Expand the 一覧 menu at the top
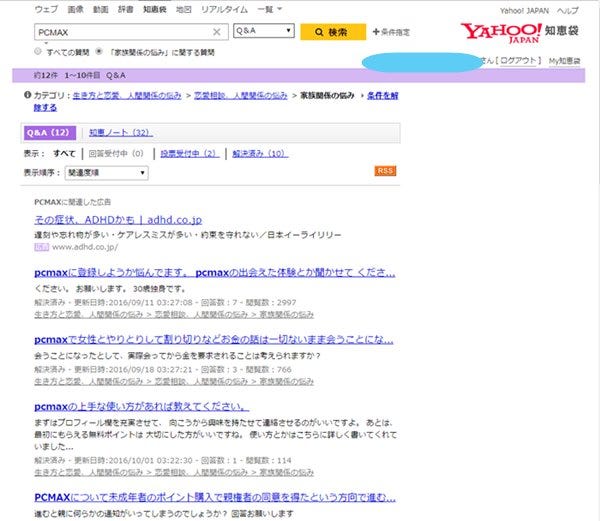The image size is (600, 521). 269,9
